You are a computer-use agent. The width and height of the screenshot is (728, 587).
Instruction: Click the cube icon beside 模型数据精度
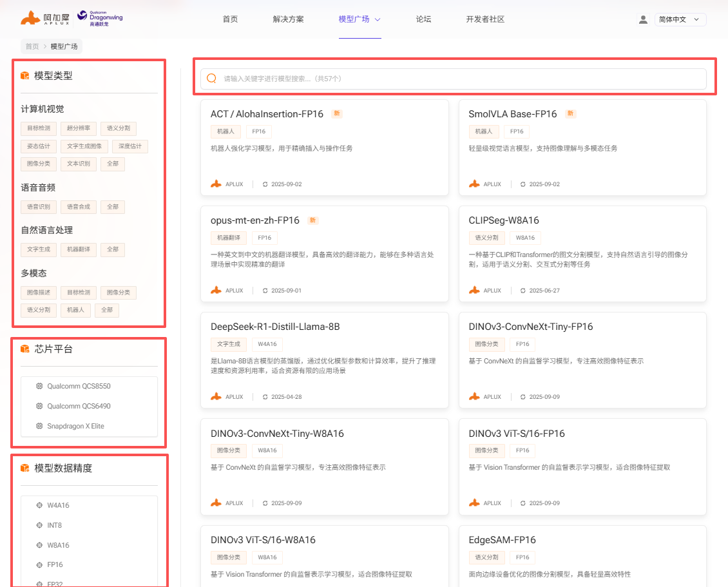(25, 468)
